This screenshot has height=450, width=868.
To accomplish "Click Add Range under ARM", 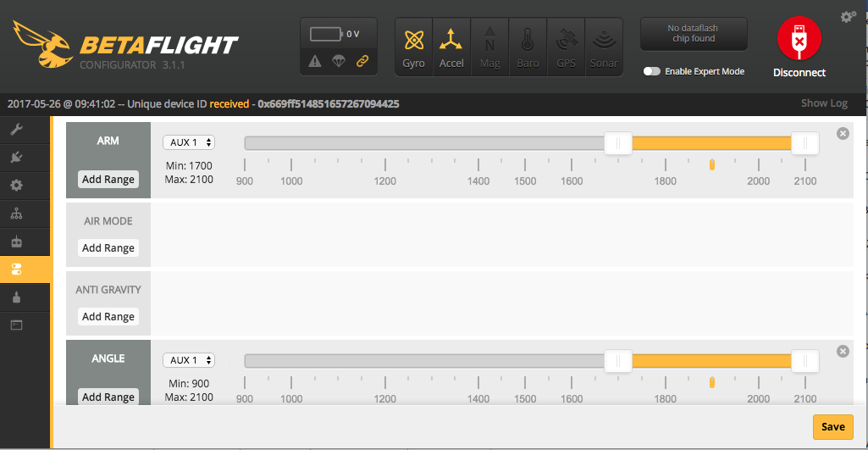I will coord(108,179).
